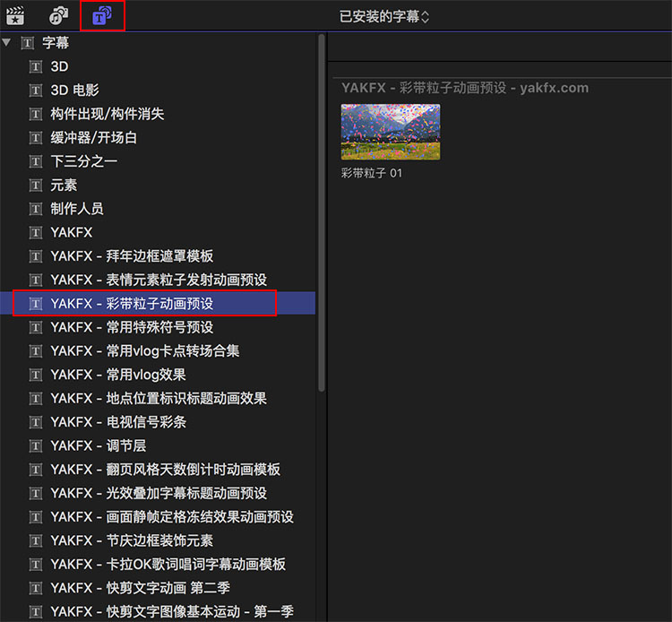Click the T icon beside YAKFX - 节庆边框装饰元素

pyautogui.click(x=36, y=541)
